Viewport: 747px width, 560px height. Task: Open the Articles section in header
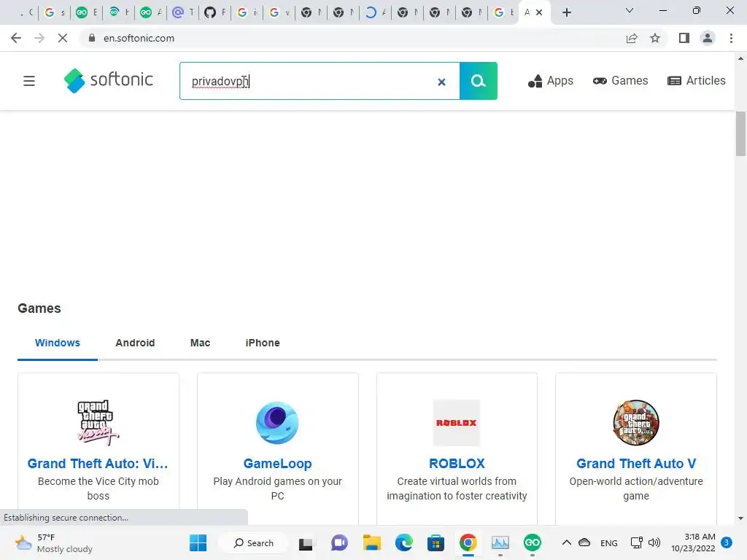coord(697,81)
